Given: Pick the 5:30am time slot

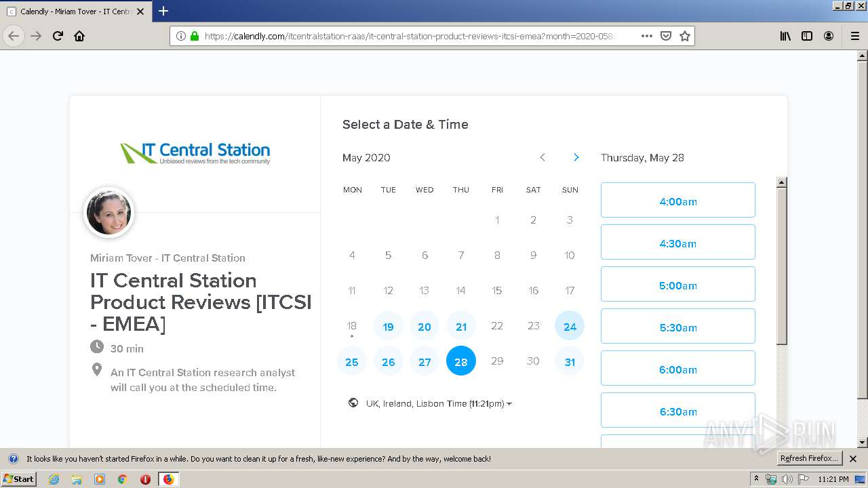Looking at the screenshot, I should 678,326.
